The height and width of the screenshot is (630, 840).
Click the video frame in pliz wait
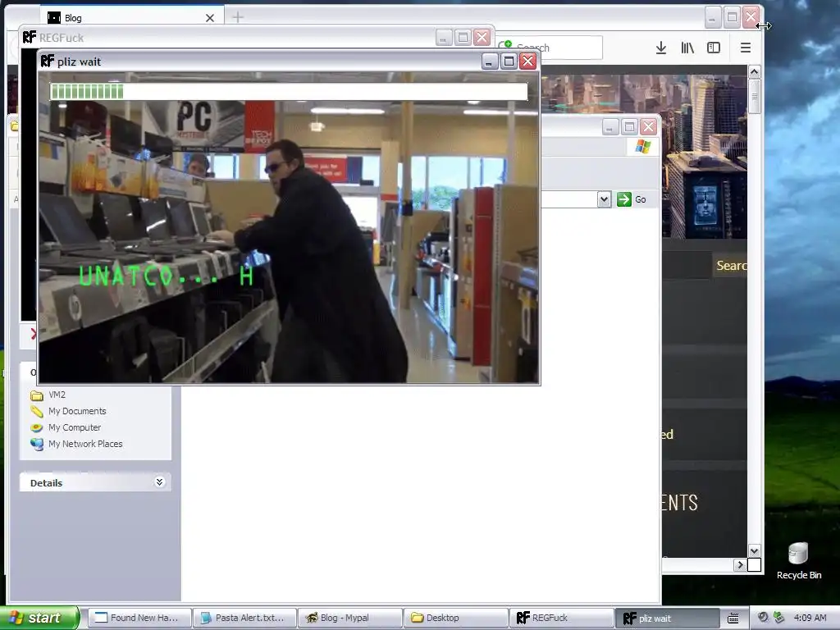tap(289, 228)
